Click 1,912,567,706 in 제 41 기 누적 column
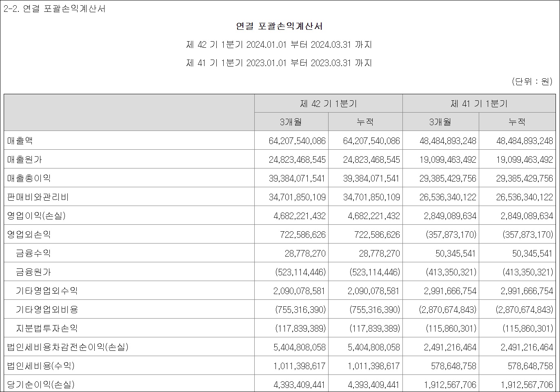The image size is (560, 392). point(527,385)
